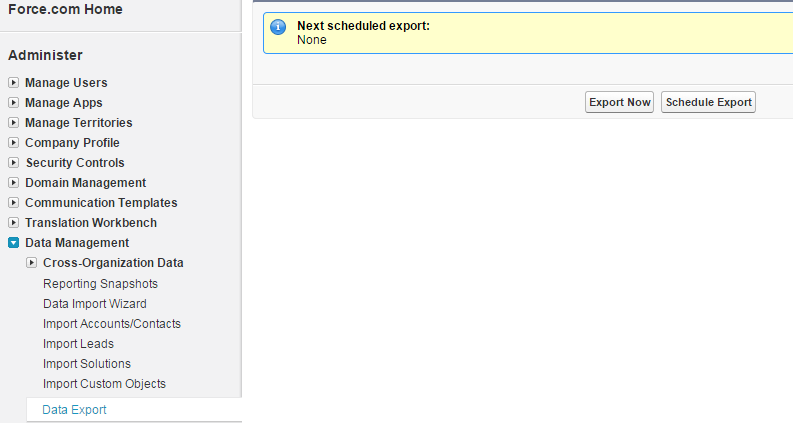Expand the Communication Templates section
Viewport: 793px width, 423px height.
coord(14,202)
